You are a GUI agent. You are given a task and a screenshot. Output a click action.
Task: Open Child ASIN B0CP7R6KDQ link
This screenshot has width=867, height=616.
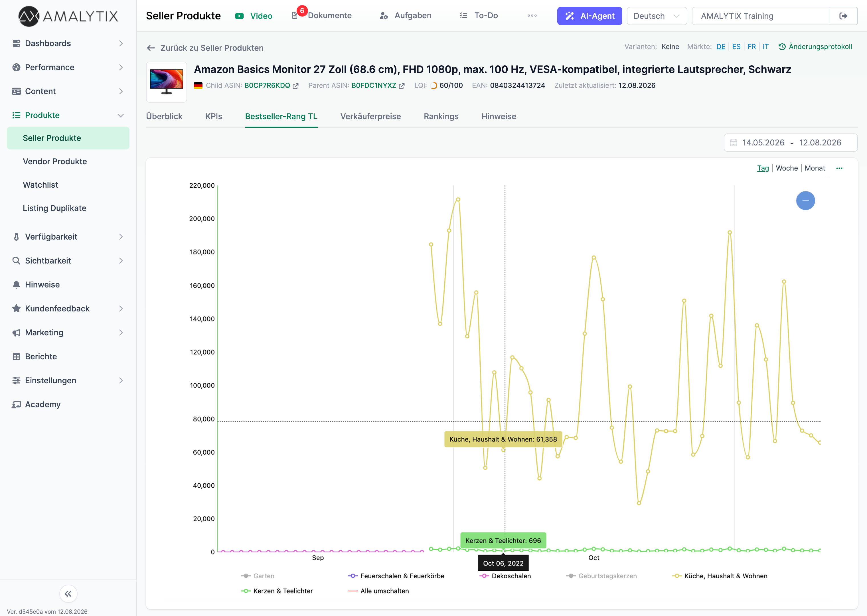point(267,86)
